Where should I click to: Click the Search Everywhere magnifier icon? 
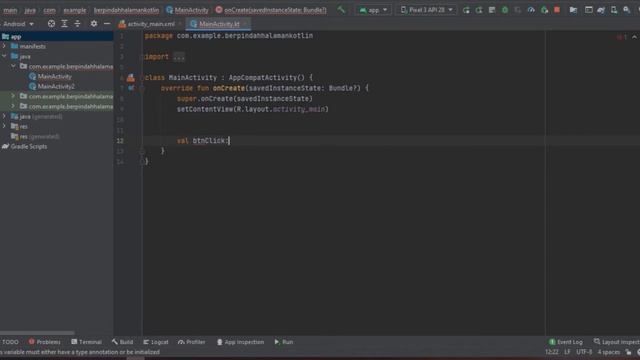(627, 10)
